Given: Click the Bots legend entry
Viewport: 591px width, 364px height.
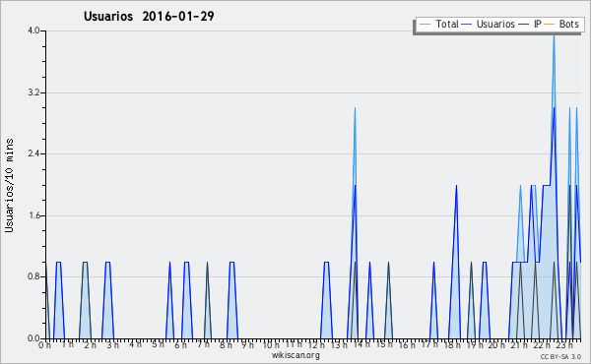Looking at the screenshot, I should [x=561, y=25].
